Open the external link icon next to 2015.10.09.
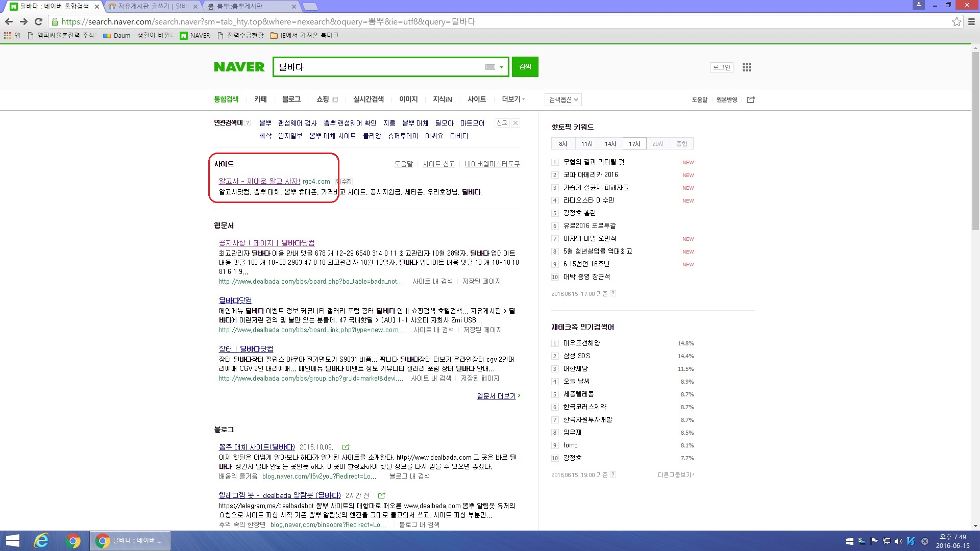 (x=346, y=447)
